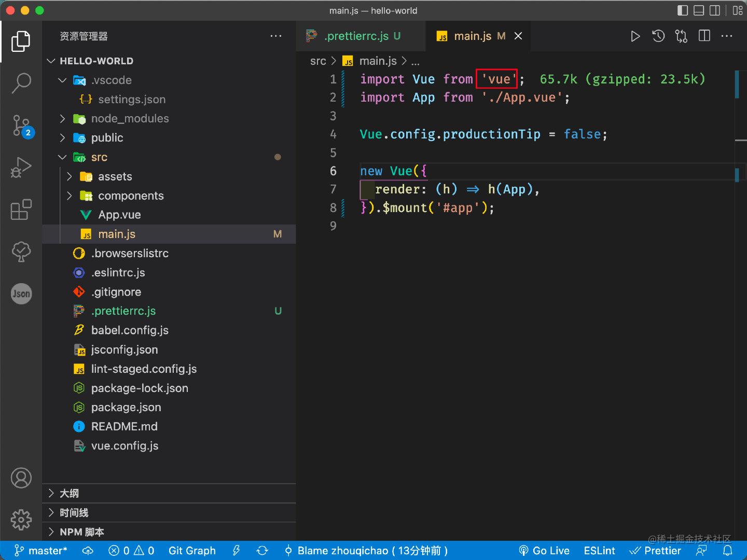The height and width of the screenshot is (560, 747).
Task: Open the Extensions view
Action: coord(21,210)
